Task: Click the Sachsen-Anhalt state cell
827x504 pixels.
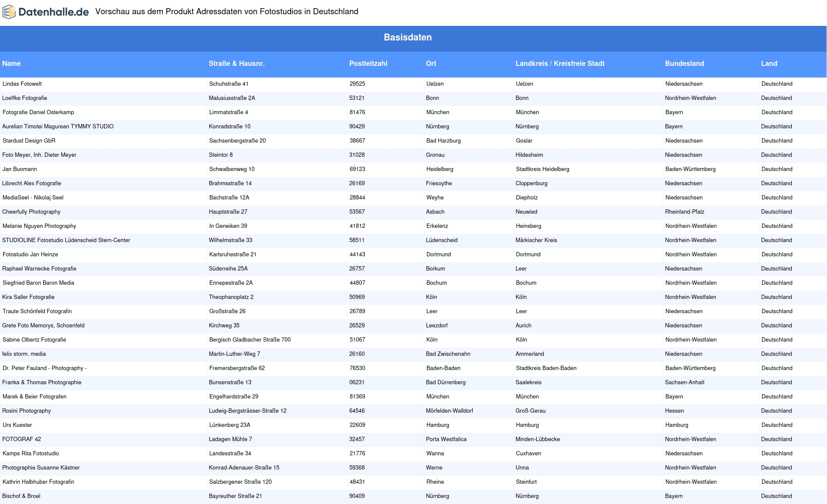Action: [x=685, y=382]
